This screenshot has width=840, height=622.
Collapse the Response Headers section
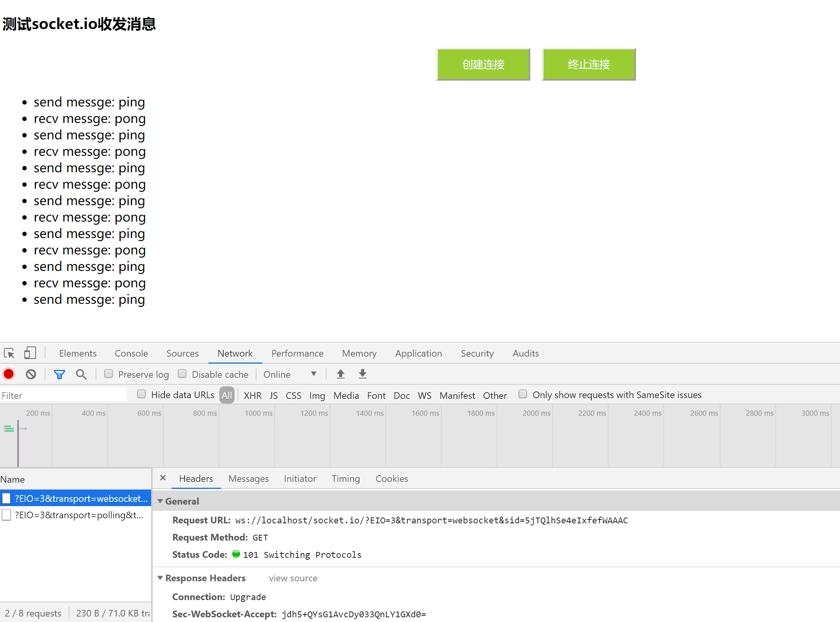[x=160, y=578]
